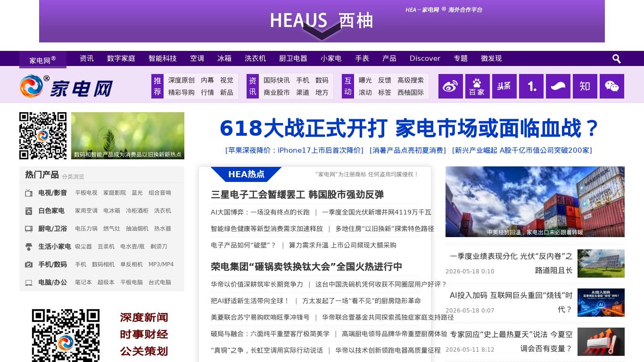Go to the 洗衣机 section
Image resolution: width=644 pixels, height=362 pixels.
[255, 58]
